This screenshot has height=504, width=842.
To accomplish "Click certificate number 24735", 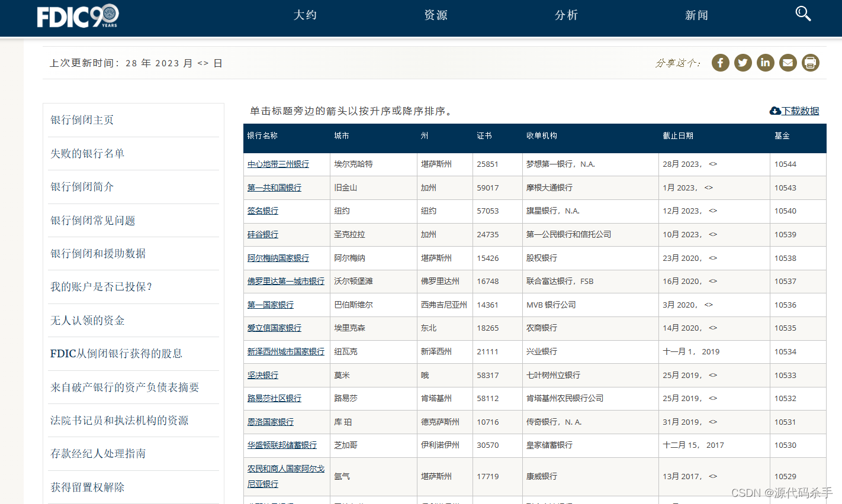I will tap(488, 234).
